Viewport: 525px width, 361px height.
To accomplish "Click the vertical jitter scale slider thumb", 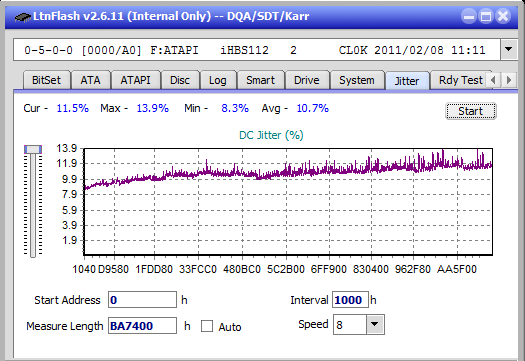I will coord(33,149).
